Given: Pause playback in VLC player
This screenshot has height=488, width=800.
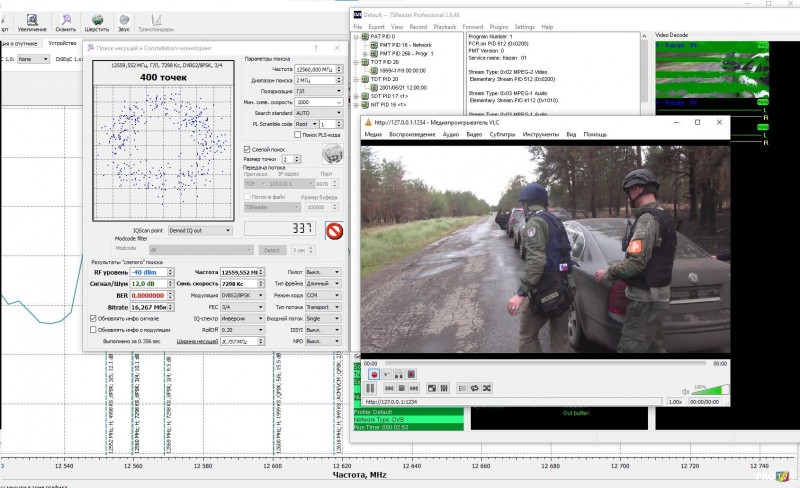Looking at the screenshot, I should pyautogui.click(x=370, y=387).
